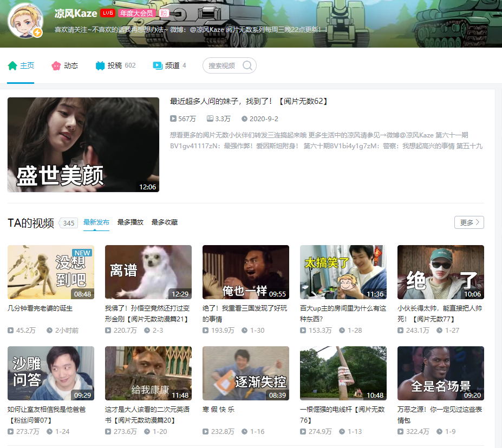Select the 最新发布 sort tab
502x448 pixels.
point(96,222)
